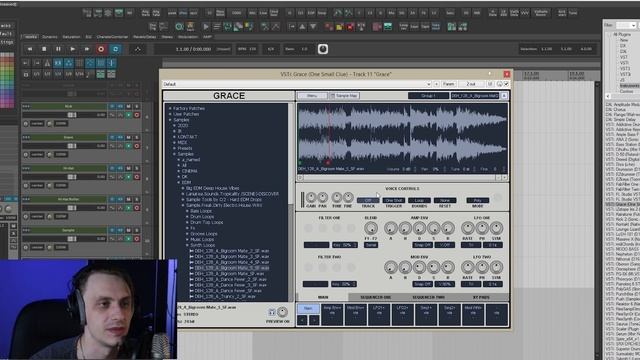Switch to the SEQUENCER ONE tab
The height and width of the screenshot is (360, 640).
coord(376,297)
